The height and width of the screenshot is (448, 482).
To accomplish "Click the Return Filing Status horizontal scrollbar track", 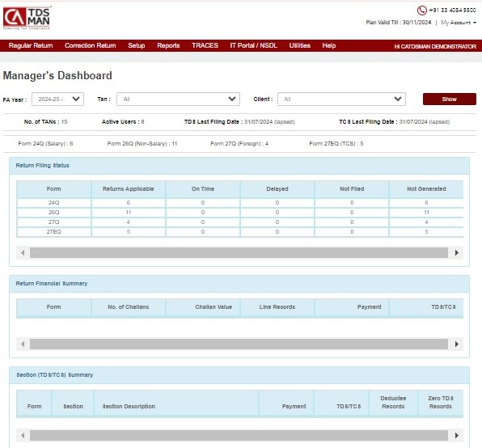I will click(x=239, y=252).
